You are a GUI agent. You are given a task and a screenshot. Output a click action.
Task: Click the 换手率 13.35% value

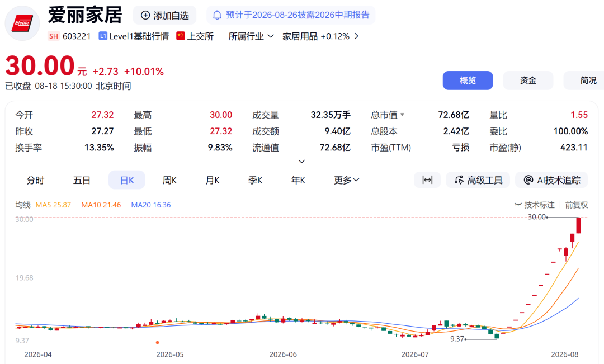click(x=99, y=148)
